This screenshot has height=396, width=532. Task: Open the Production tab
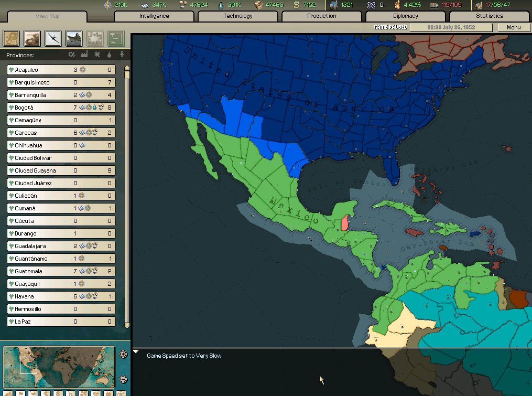click(322, 16)
